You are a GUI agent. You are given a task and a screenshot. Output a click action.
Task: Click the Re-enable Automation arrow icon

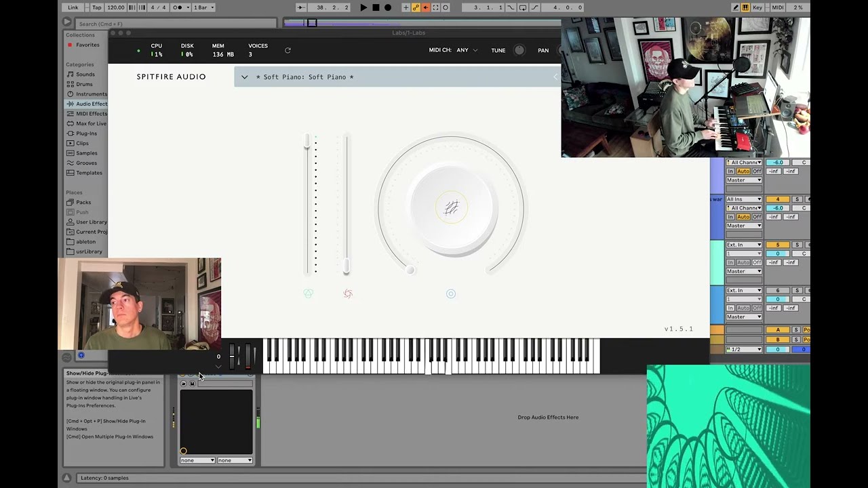(426, 7)
